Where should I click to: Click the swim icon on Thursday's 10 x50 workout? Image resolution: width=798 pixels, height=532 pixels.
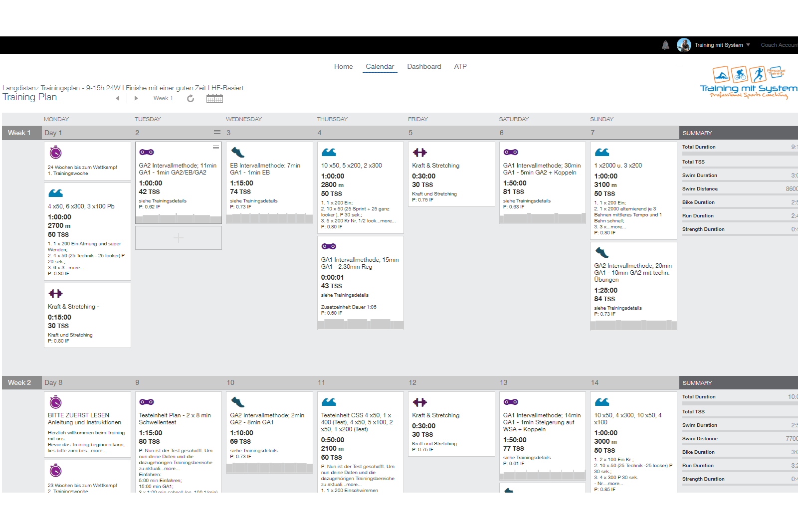click(329, 153)
